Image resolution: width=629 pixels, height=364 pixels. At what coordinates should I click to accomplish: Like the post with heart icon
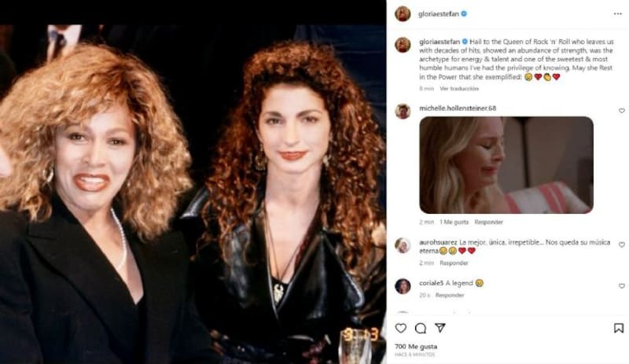point(401,329)
